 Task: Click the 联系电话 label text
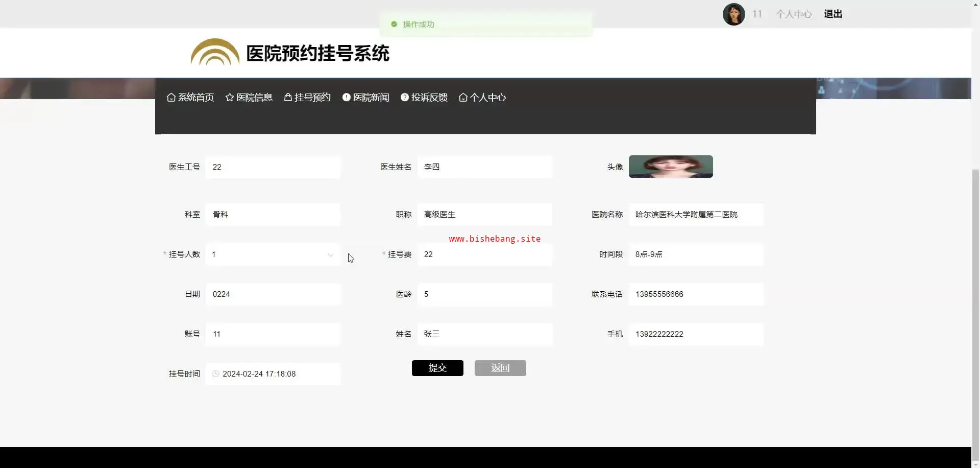[607, 294]
